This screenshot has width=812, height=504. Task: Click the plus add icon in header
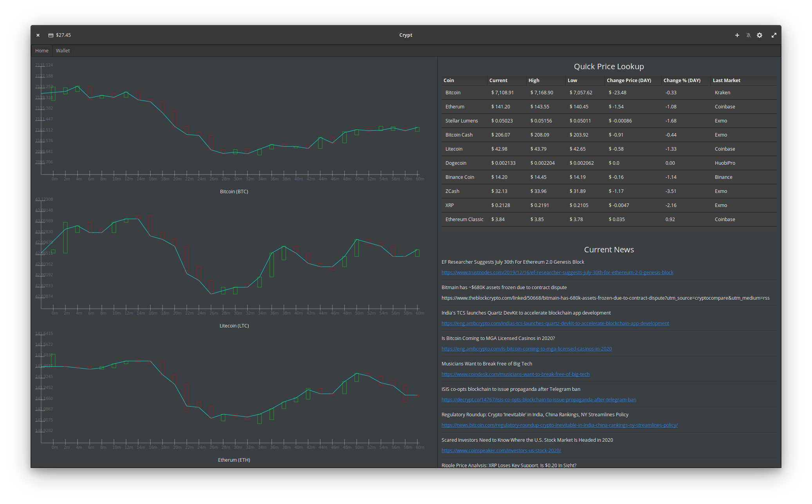tap(737, 35)
